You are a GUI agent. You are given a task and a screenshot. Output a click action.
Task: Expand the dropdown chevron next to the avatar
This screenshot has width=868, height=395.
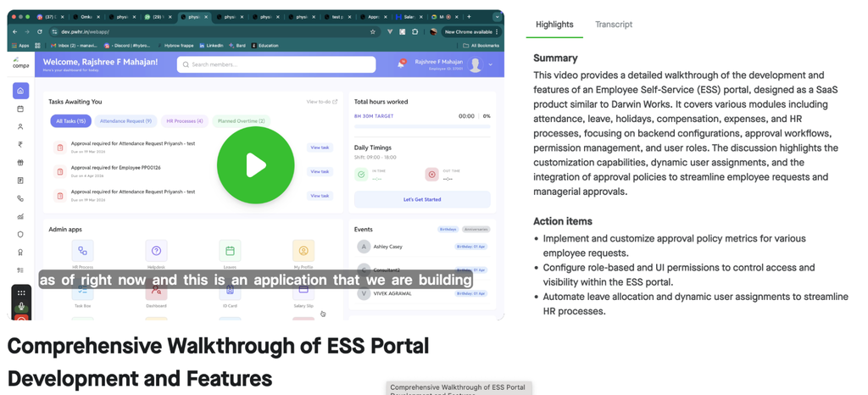coord(490,64)
